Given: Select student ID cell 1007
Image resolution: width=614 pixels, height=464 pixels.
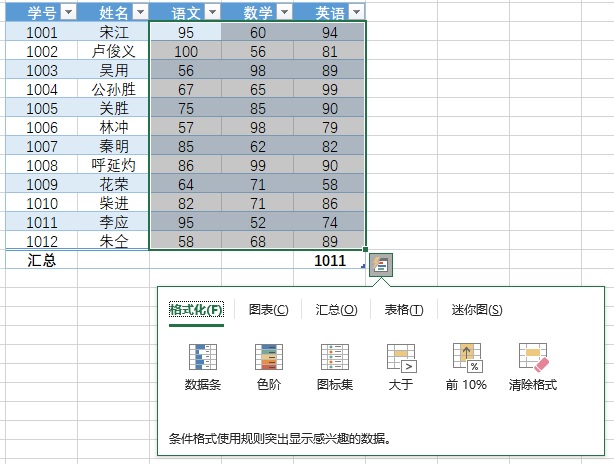Looking at the screenshot, I should (42, 146).
